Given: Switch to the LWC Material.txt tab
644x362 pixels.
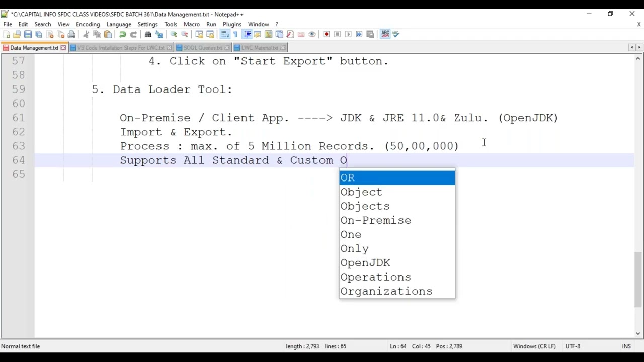Looking at the screenshot, I should 259,48.
